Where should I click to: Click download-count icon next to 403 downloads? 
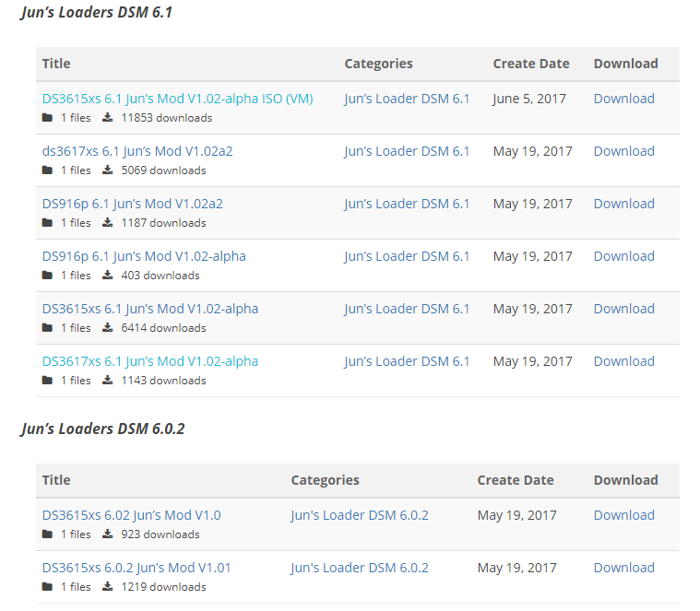(x=108, y=276)
